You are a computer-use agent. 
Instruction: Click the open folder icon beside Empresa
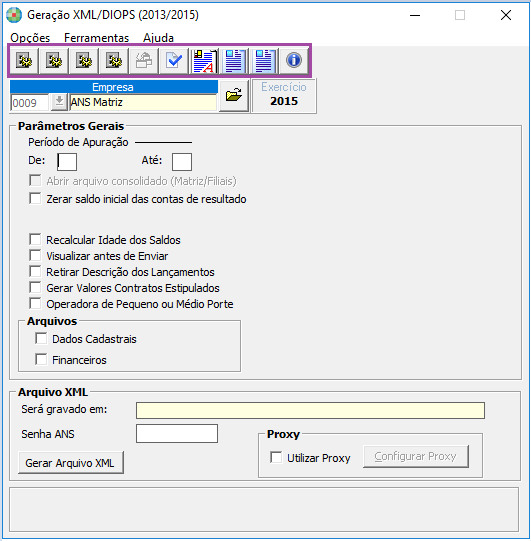tap(234, 96)
